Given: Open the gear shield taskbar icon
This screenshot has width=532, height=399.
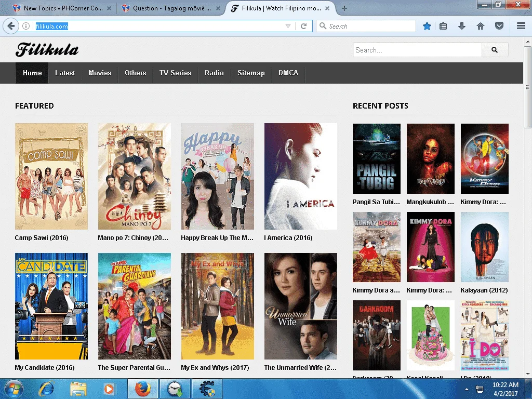Looking at the screenshot, I should [207, 389].
